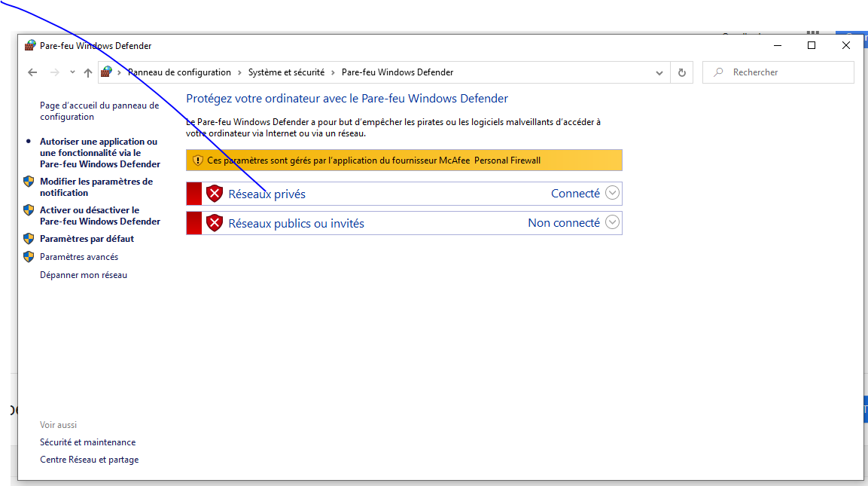Open chevron after Système et sécurité

pyautogui.click(x=333, y=72)
